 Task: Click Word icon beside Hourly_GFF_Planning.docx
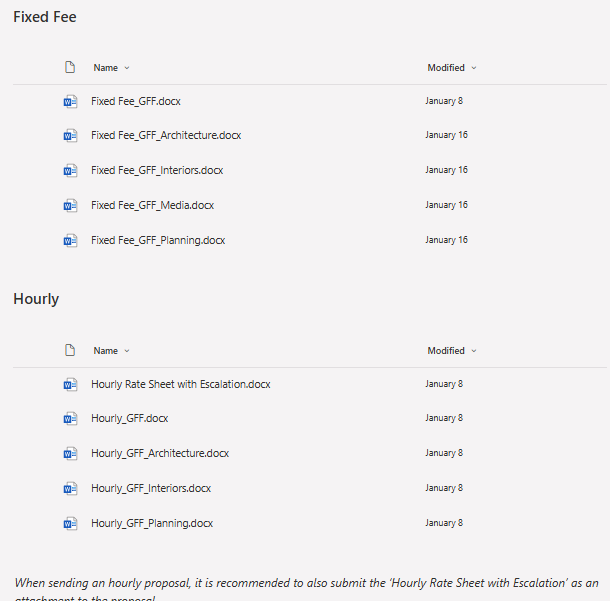coord(70,524)
